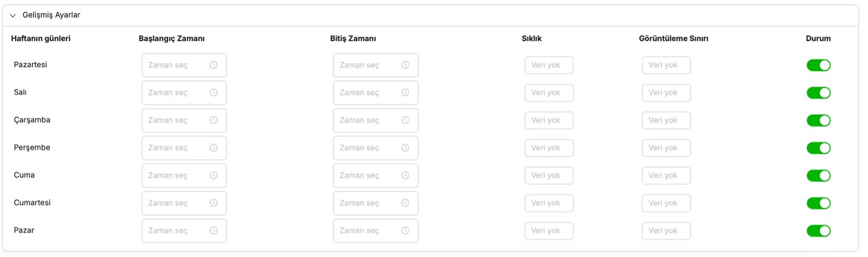Click the clock icon in Pazartesi start time
Image resolution: width=868 pixels, height=257 pixels.
click(x=214, y=65)
